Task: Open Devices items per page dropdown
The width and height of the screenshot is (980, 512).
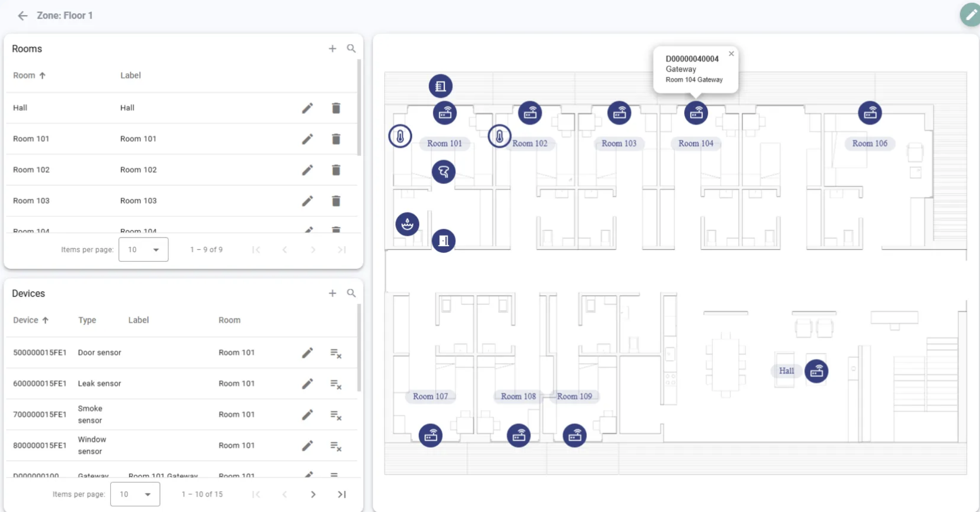Action: tap(135, 494)
